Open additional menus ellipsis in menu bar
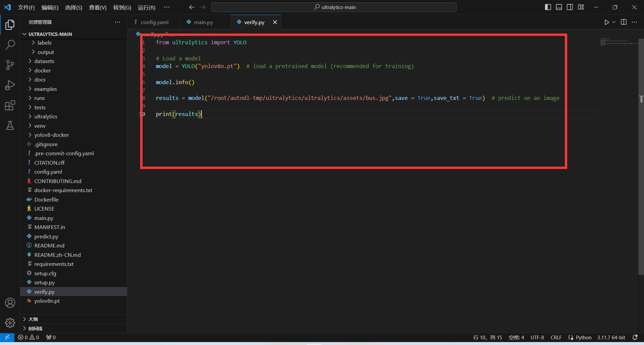The height and width of the screenshot is (345, 644). tap(167, 7)
